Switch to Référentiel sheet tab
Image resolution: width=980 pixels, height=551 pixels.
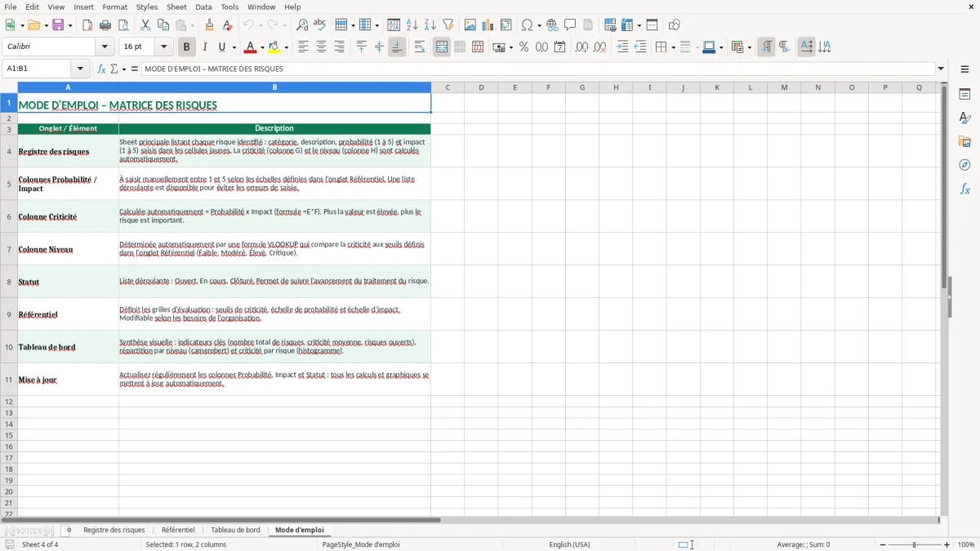click(x=178, y=531)
